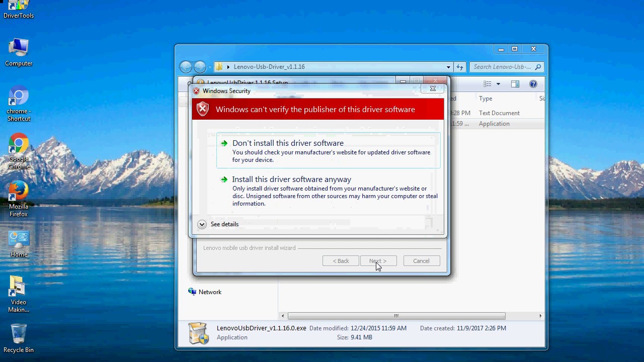Click Lenovo-Usb-Driver_v1.1.16 breadcrumb path
This screenshot has width=644, height=362.
[269, 67]
